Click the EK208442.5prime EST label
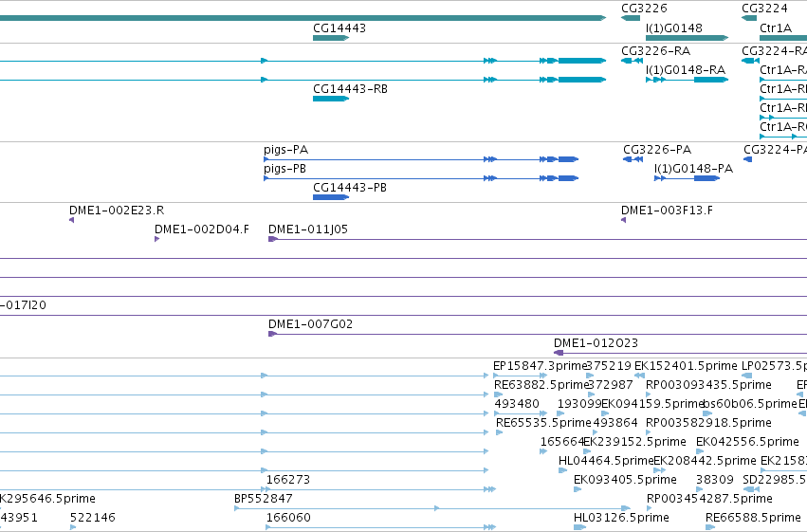807x532 pixels. [705, 461]
